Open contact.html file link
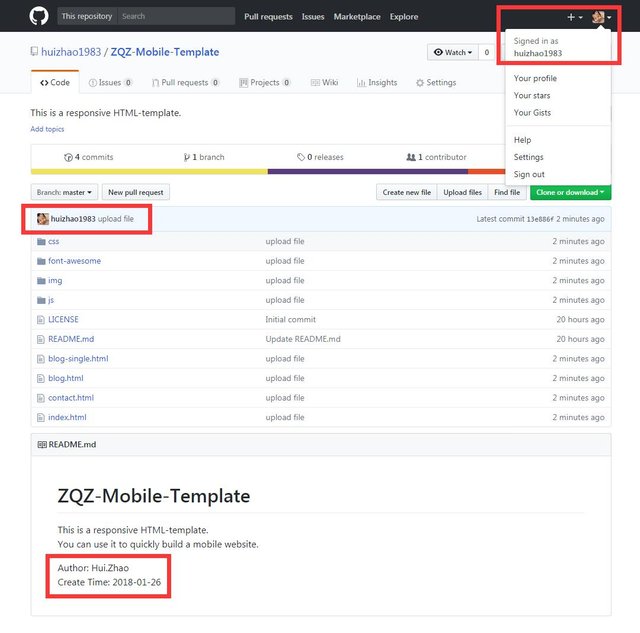This screenshot has height=633, width=640. (x=71, y=398)
